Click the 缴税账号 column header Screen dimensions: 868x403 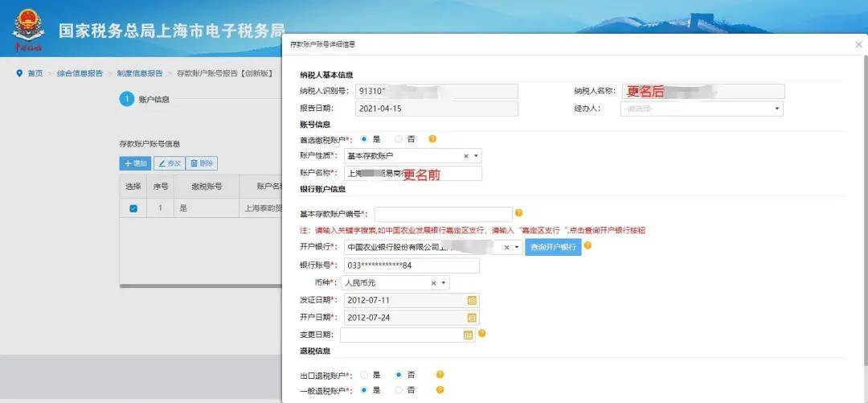[207, 187]
